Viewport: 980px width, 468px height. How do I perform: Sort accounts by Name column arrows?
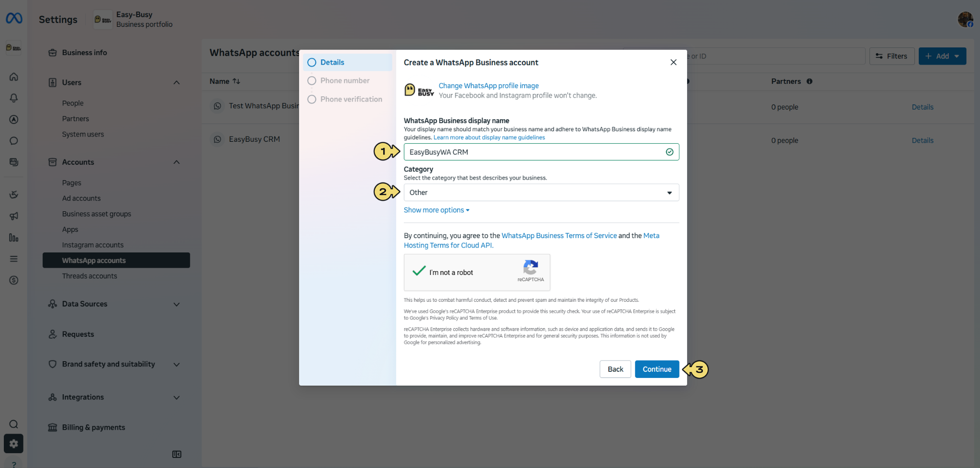236,81
